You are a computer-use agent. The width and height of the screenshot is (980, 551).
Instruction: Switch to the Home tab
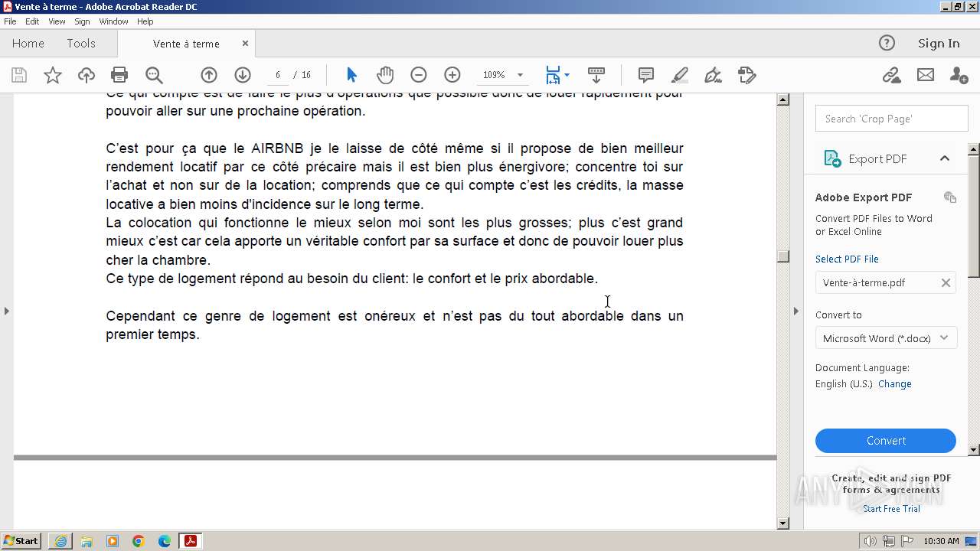coord(28,44)
